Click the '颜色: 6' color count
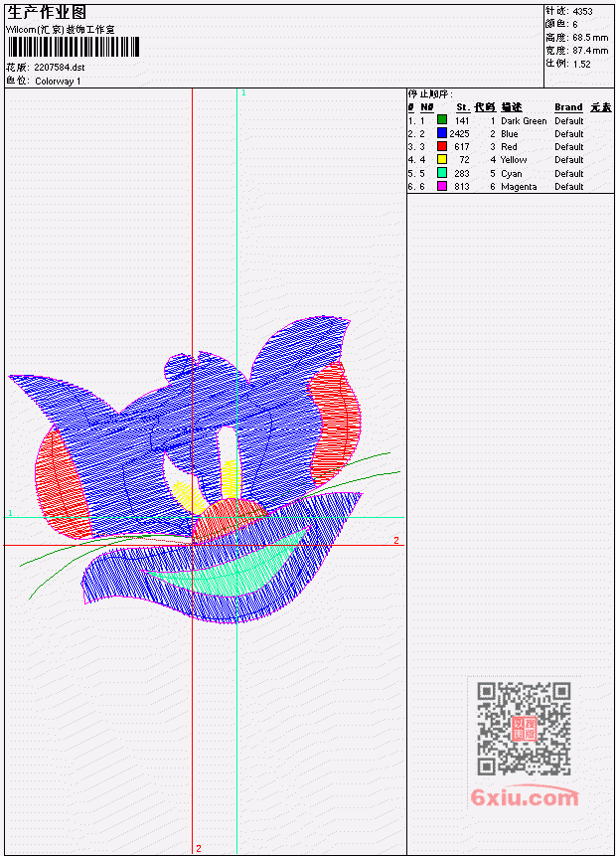The width and height of the screenshot is (616, 856). point(561,24)
